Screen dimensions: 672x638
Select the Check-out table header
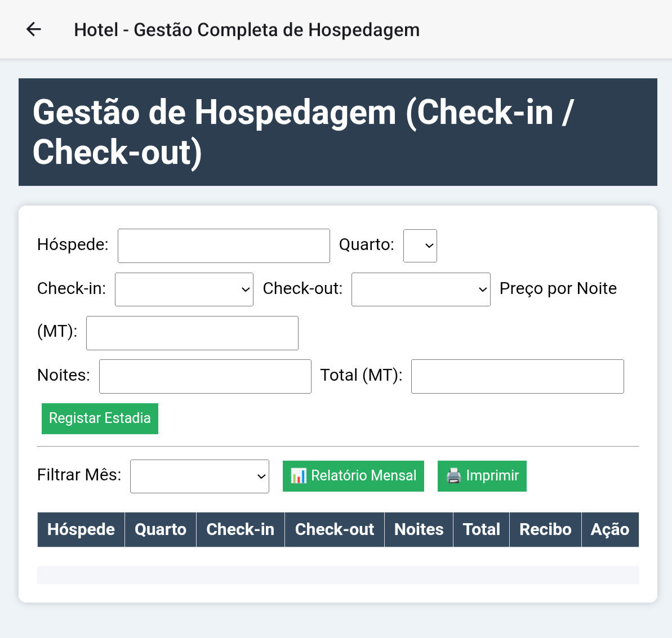tap(335, 529)
